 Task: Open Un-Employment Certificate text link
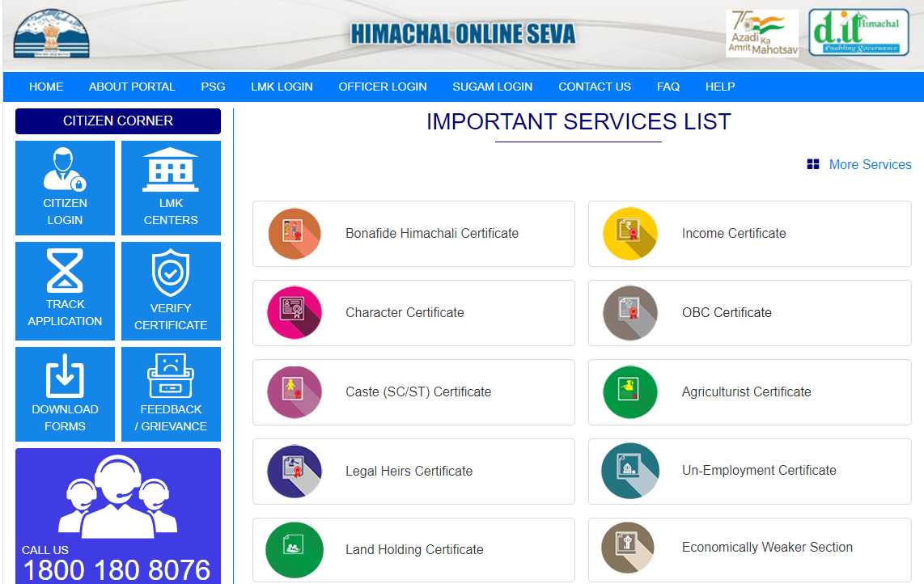tap(759, 470)
